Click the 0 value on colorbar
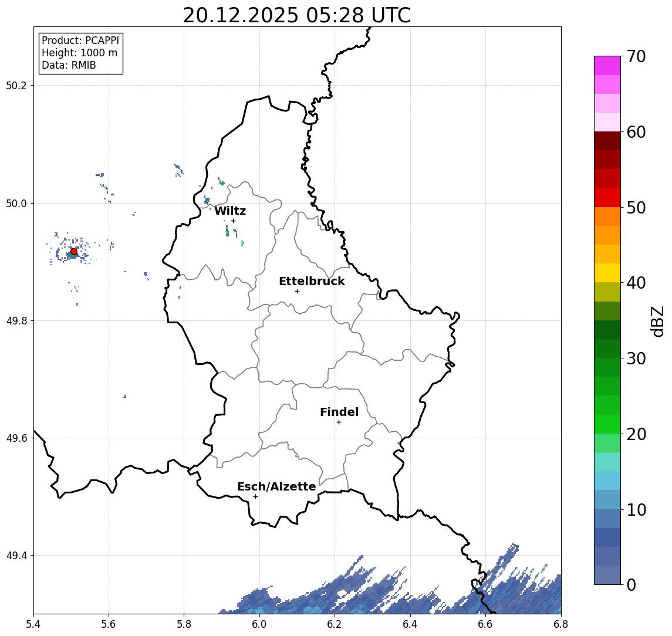Viewport: 672px width, 636px height. click(x=632, y=584)
